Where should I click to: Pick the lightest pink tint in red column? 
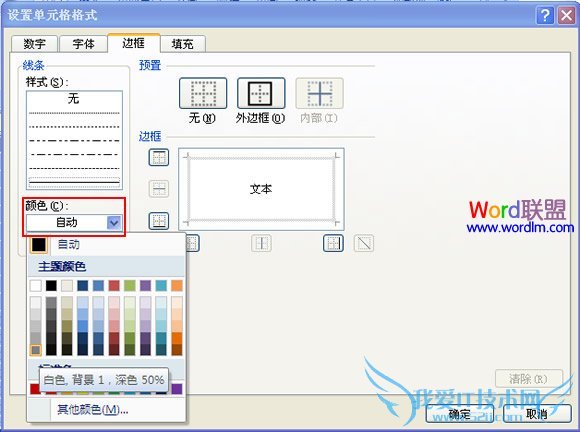[x=114, y=302]
